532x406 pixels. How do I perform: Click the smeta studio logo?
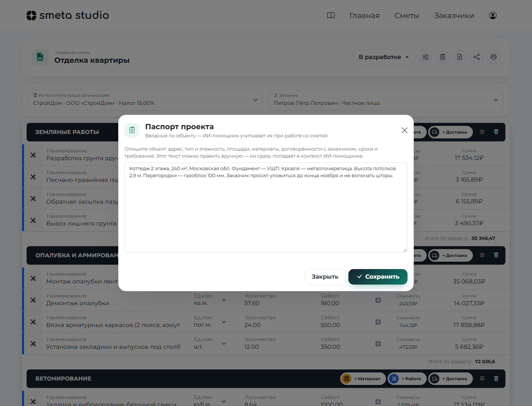point(68,15)
